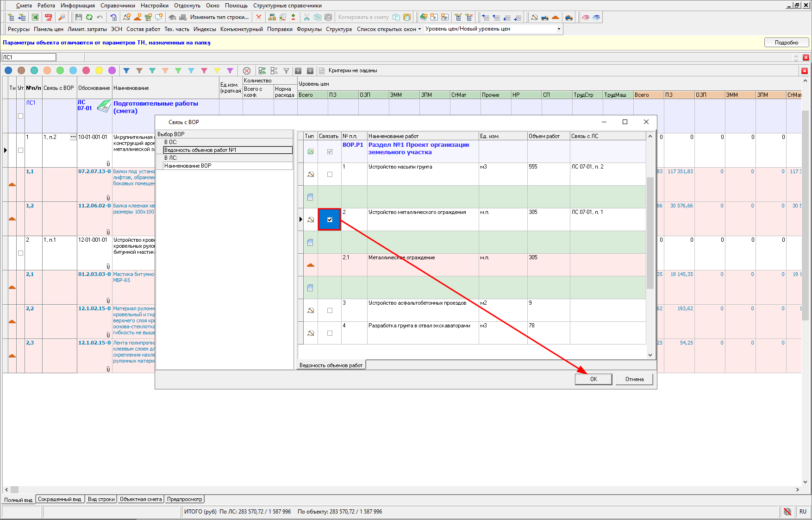Click the PDF export icon

click(48, 17)
